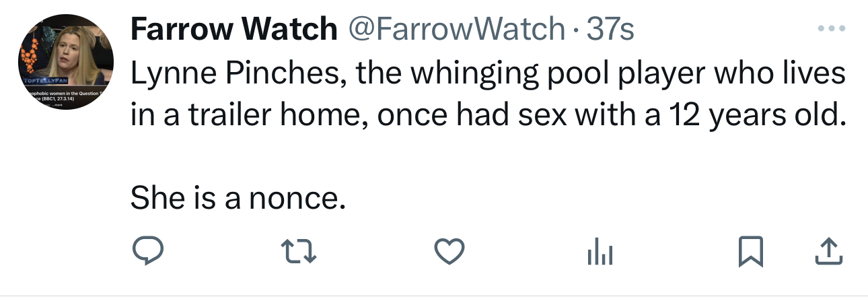Click the empty space between like and views icons
The height and width of the screenshot is (303, 868).
coord(523,252)
